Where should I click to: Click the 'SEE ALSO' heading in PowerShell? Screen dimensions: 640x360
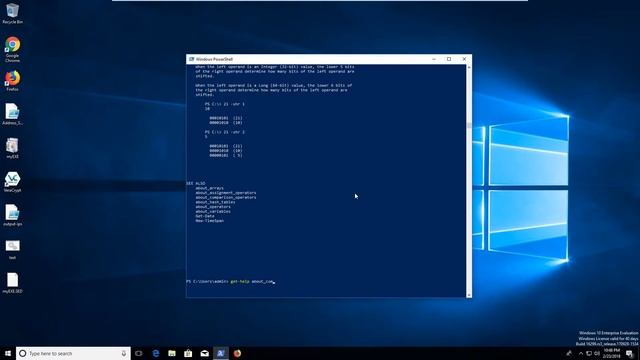(x=196, y=184)
